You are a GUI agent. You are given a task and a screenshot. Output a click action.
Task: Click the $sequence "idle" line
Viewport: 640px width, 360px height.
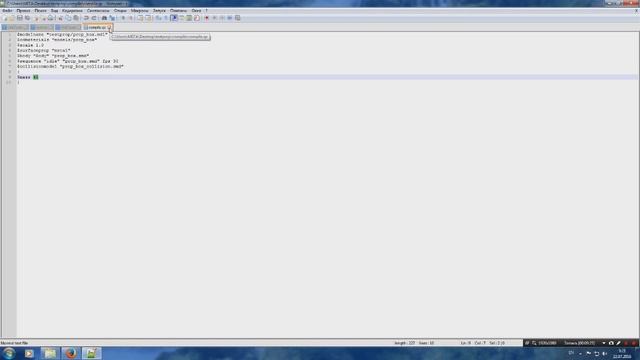click(68, 61)
